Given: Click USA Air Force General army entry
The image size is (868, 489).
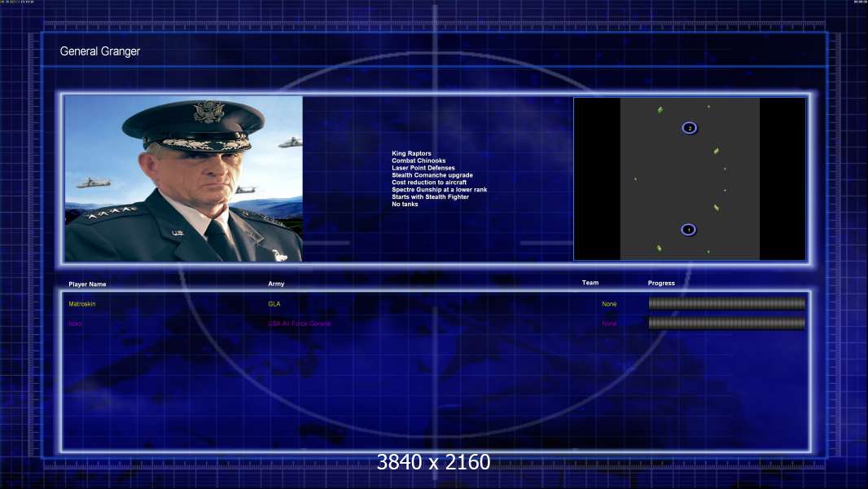Looking at the screenshot, I should [300, 324].
